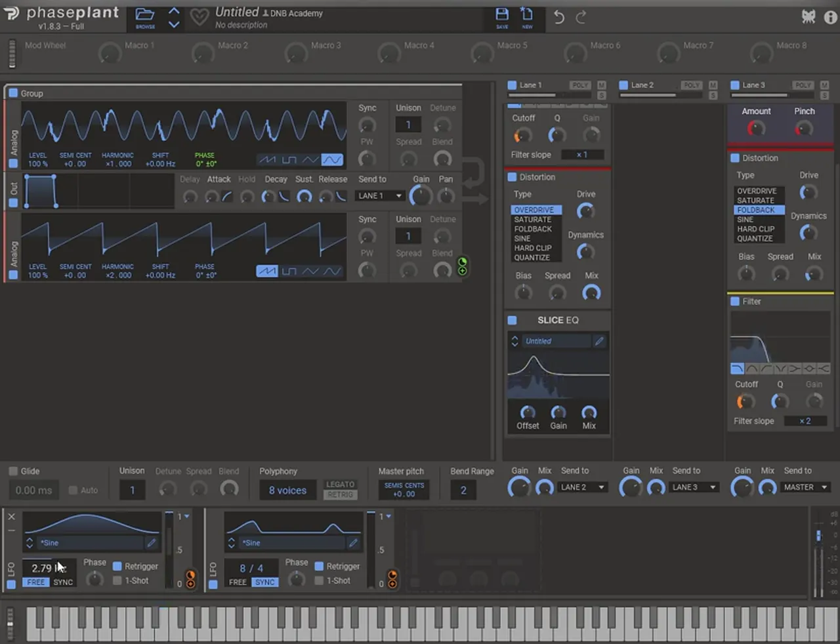Image resolution: width=840 pixels, height=644 pixels.
Task: Click the Bend Range value field
Action: click(x=463, y=490)
